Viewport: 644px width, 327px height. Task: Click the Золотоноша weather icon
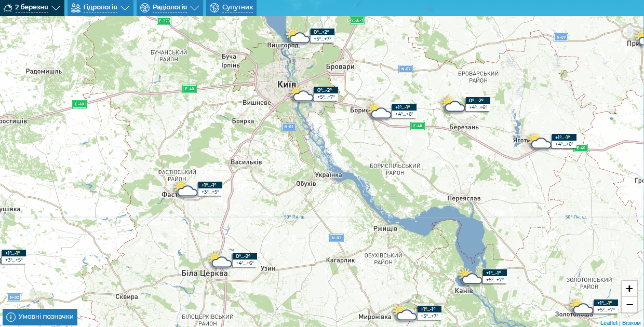click(x=582, y=307)
